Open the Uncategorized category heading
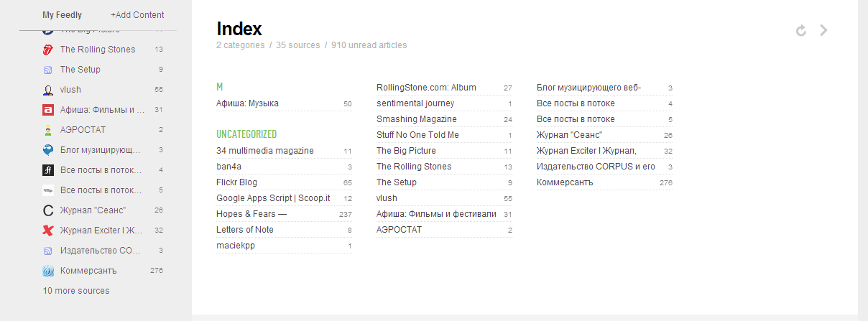The height and width of the screenshot is (321, 868). tap(246, 134)
